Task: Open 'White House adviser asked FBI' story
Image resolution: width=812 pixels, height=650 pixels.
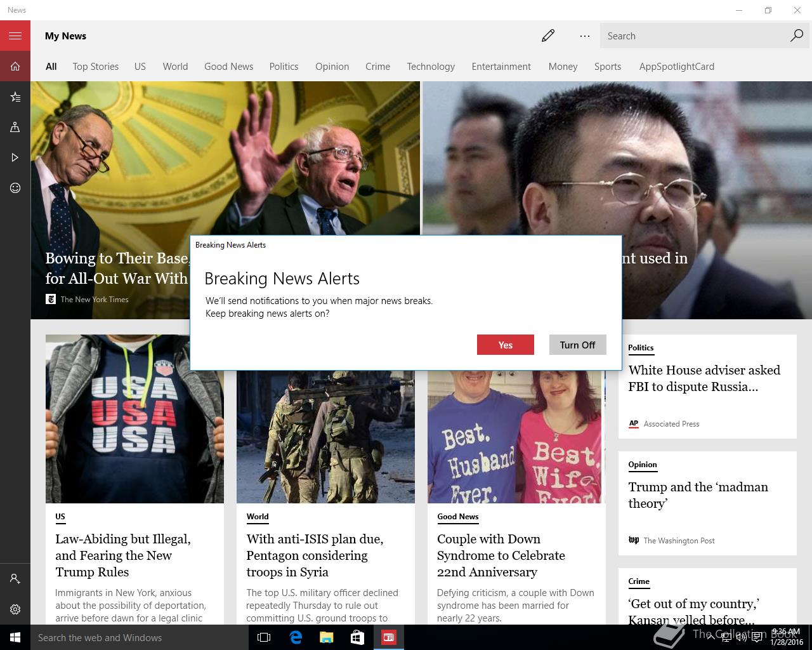Action: (704, 378)
